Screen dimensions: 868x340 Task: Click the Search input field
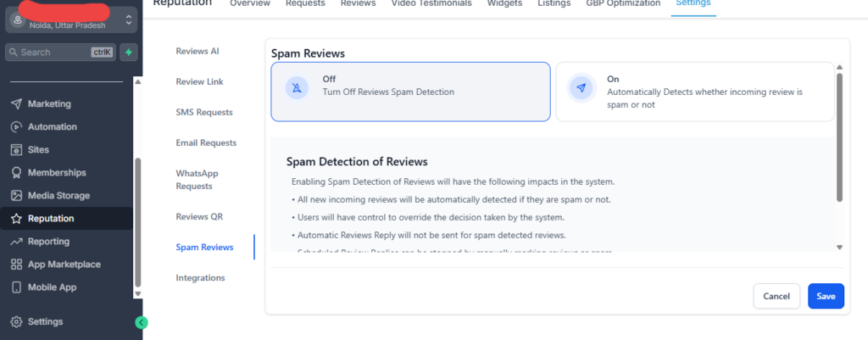coord(60,52)
